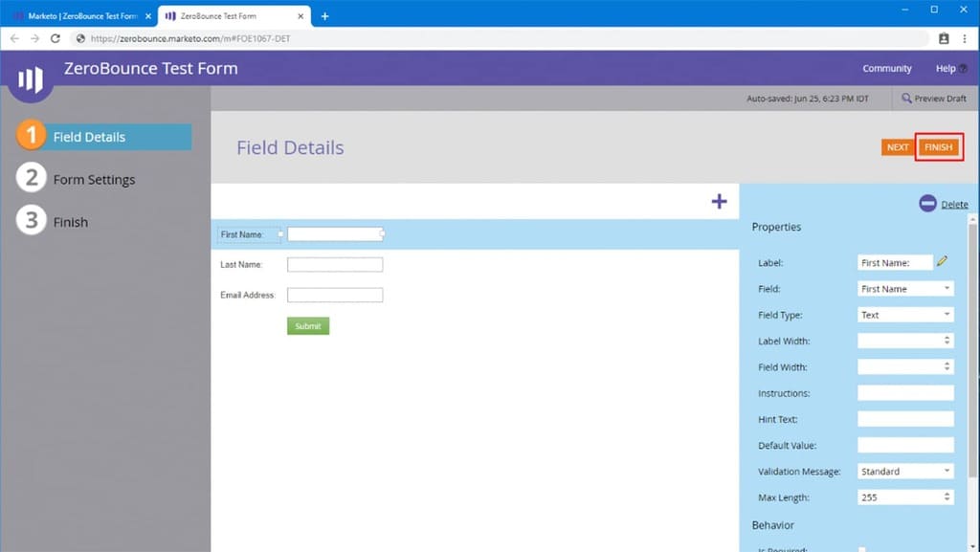
Task: Click the browser forward arrow
Action: click(35, 38)
